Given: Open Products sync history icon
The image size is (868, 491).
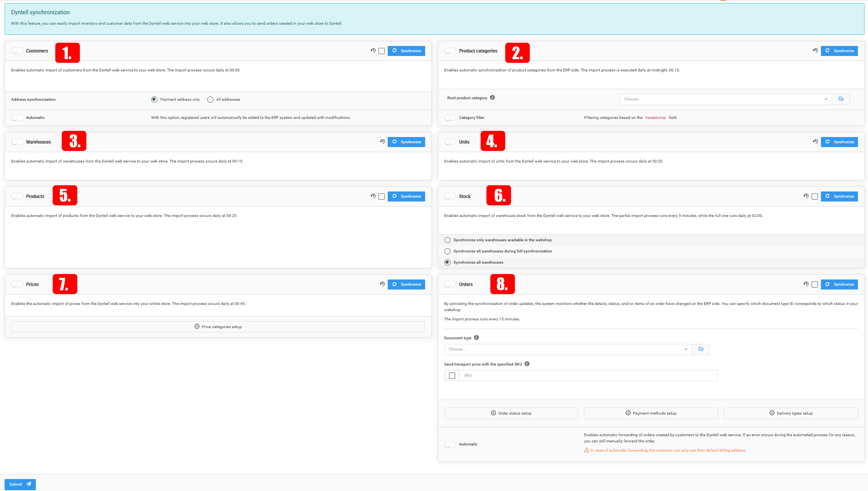Looking at the screenshot, I should pos(373,196).
